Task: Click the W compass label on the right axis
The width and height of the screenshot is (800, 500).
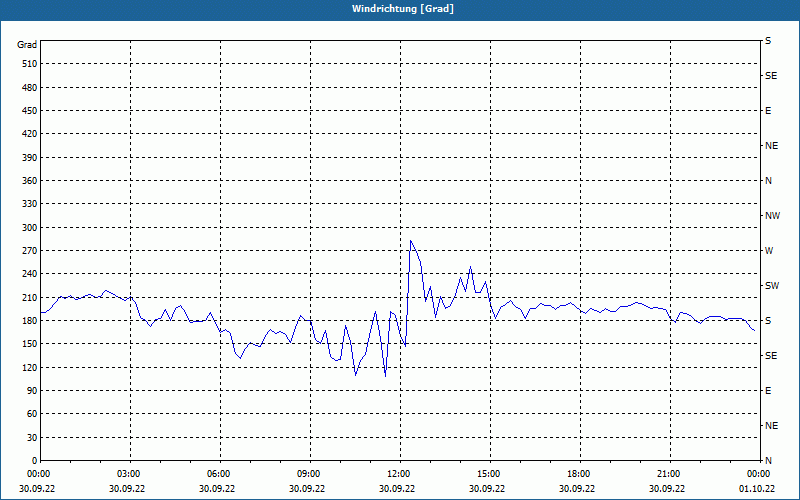Action: pyautogui.click(x=769, y=251)
